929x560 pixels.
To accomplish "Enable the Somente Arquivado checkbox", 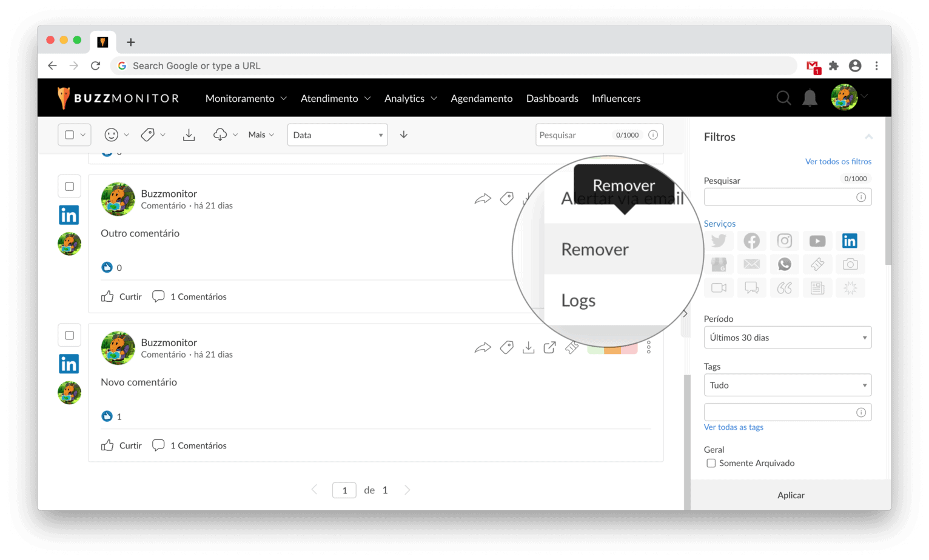I will 711,463.
